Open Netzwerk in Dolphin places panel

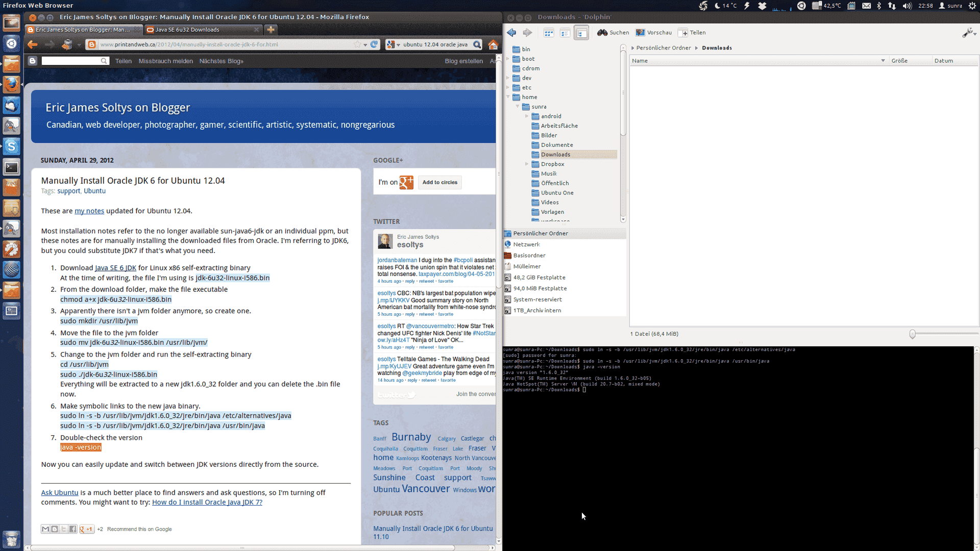526,244
